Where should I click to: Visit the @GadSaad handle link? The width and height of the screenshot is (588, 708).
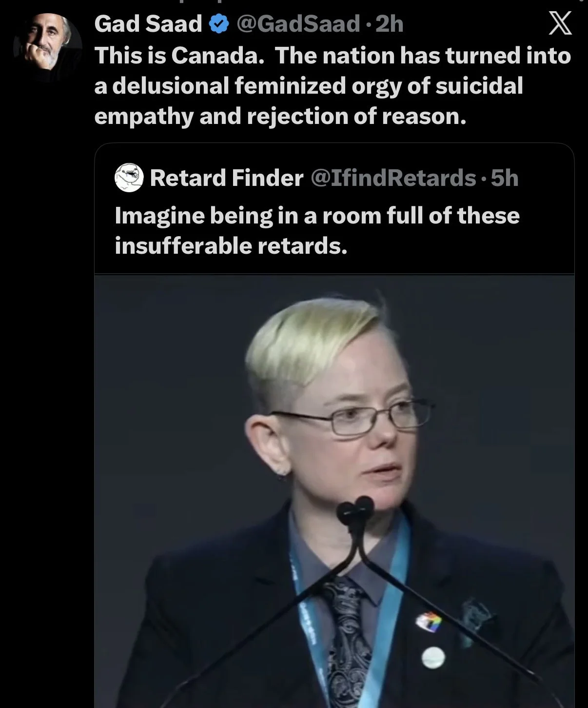[297, 23]
